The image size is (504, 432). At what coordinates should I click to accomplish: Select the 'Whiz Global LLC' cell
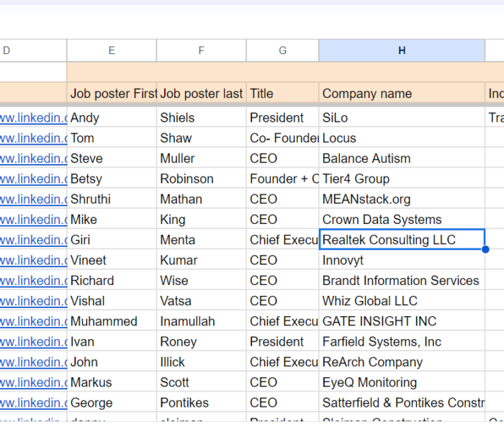[402, 301]
